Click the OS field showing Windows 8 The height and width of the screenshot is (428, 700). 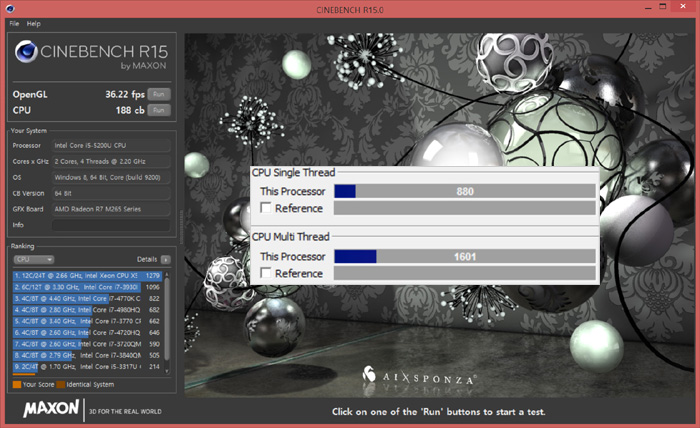(x=111, y=177)
